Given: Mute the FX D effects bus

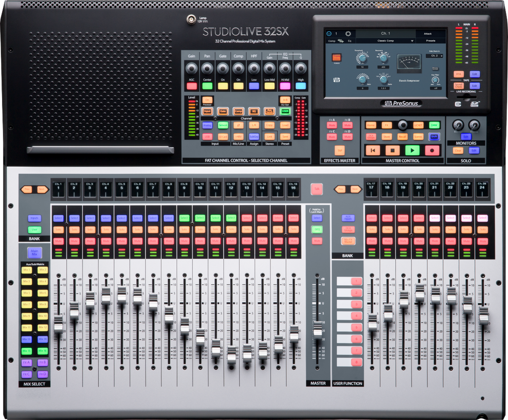Looking at the screenshot, I should pyautogui.click(x=348, y=137).
